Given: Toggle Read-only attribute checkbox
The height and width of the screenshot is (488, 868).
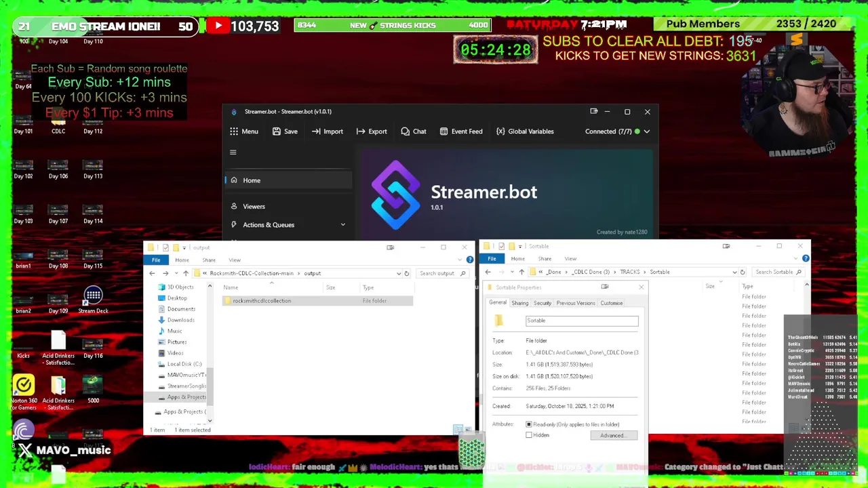Looking at the screenshot, I should [x=529, y=424].
